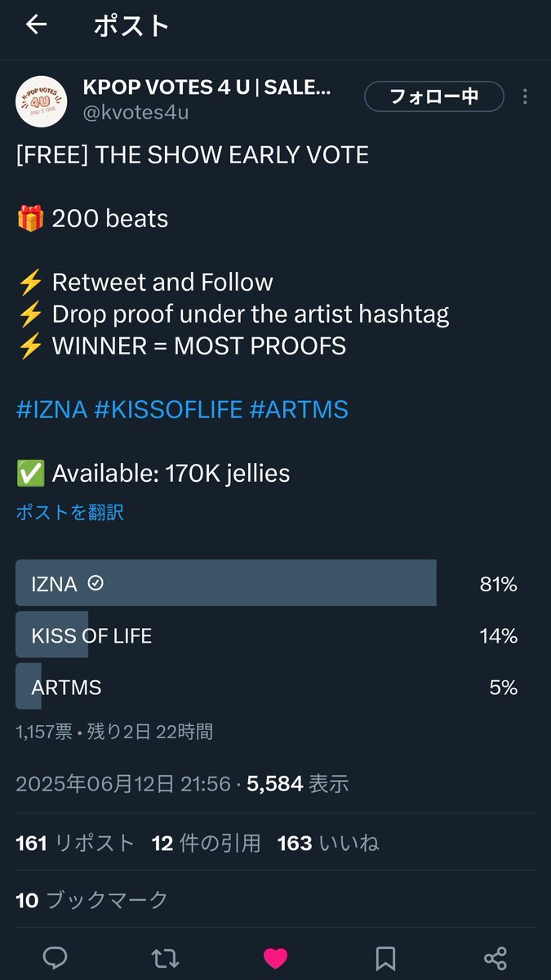The width and height of the screenshot is (551, 980).
Task: Open the #IZNA hashtag
Action: 51,409
